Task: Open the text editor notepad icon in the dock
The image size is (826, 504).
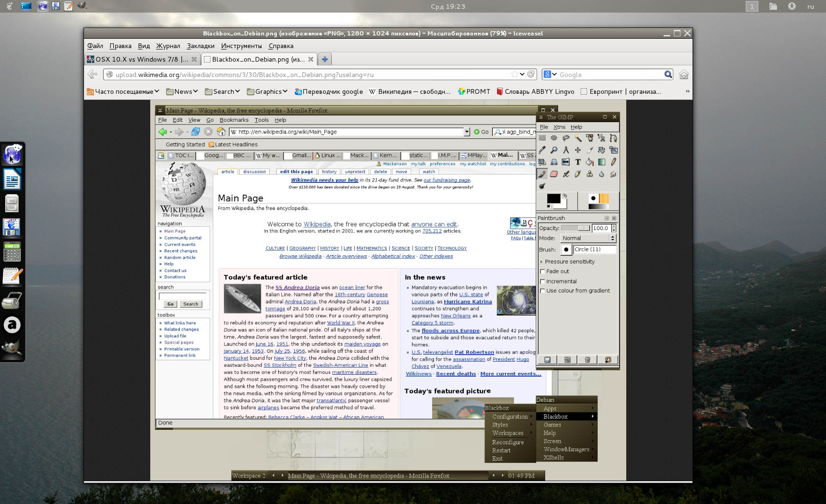Action: [x=12, y=276]
